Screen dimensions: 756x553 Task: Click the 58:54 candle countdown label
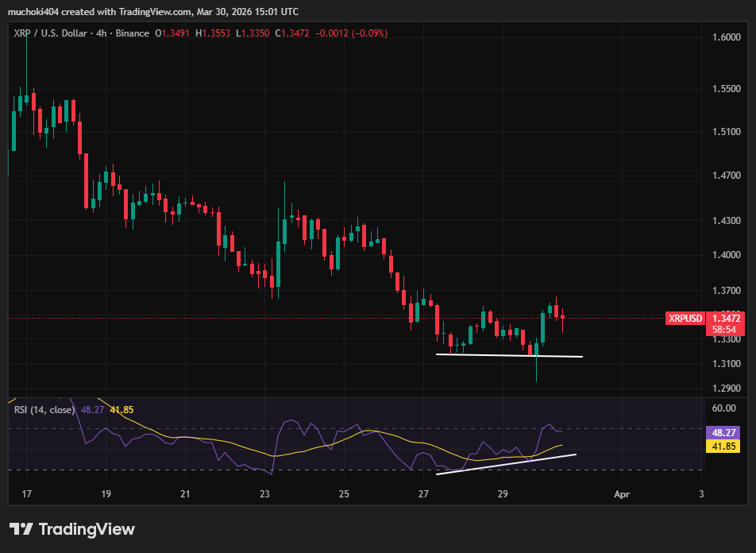723,329
